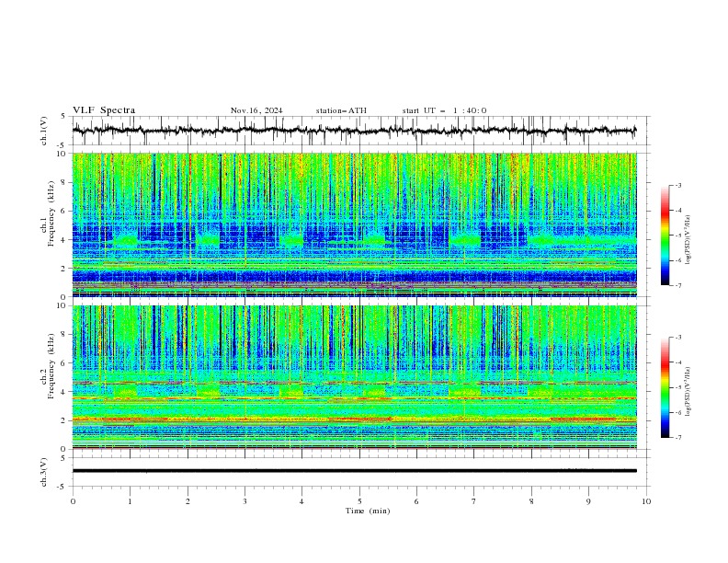Click the 'VLF Spectra' title text
Screen dimensions: 728x563
point(104,110)
